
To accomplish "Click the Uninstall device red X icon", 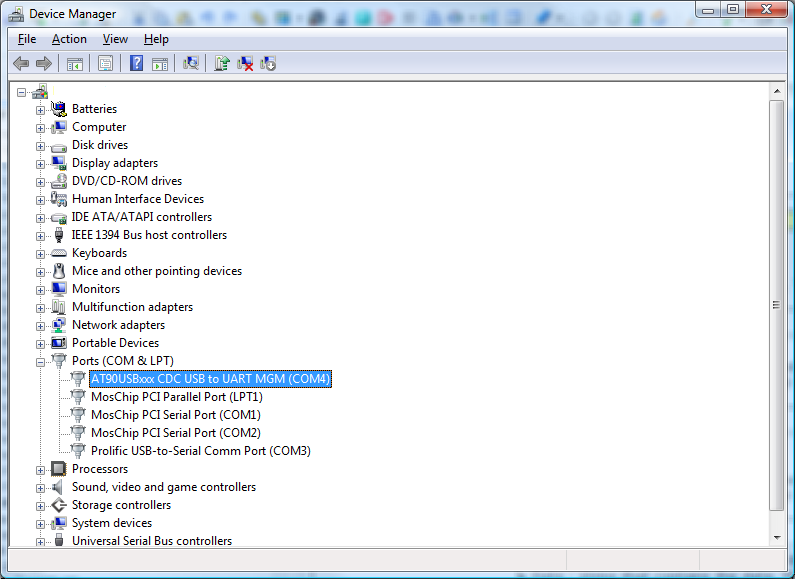I will coord(245,63).
